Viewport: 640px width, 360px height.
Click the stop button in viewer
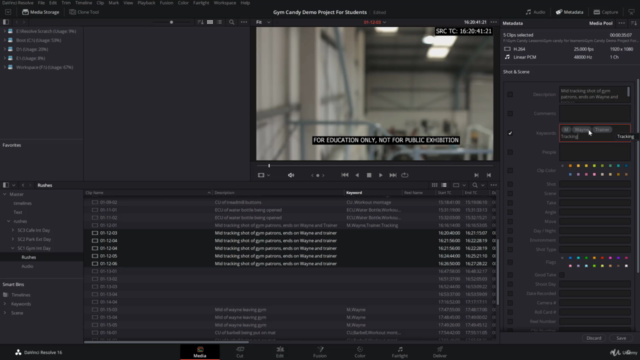pyautogui.click(x=369, y=175)
